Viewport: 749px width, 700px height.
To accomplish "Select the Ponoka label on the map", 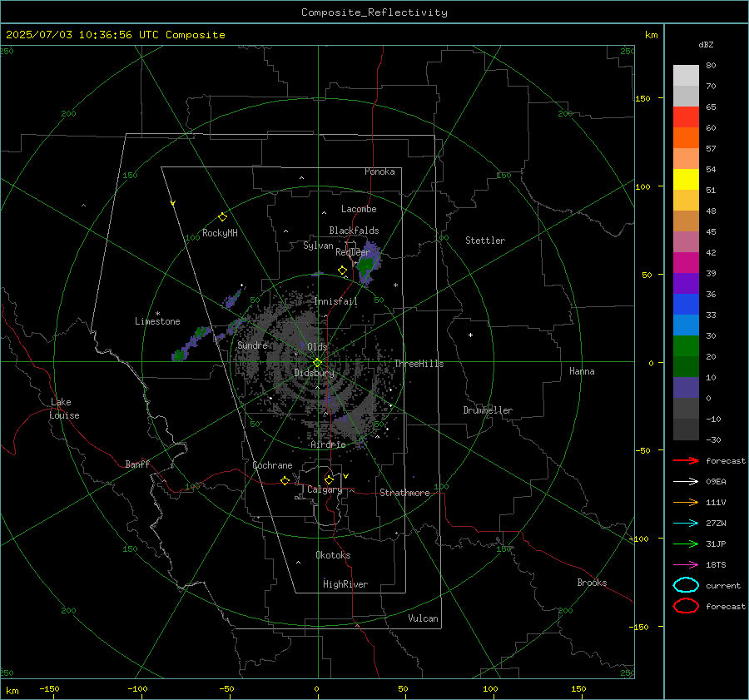I will click(x=379, y=171).
